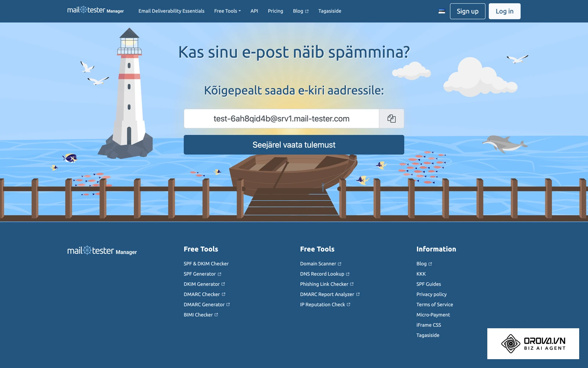The height and width of the screenshot is (368, 588).
Task: Go to the API menu item
Action: (x=254, y=11)
